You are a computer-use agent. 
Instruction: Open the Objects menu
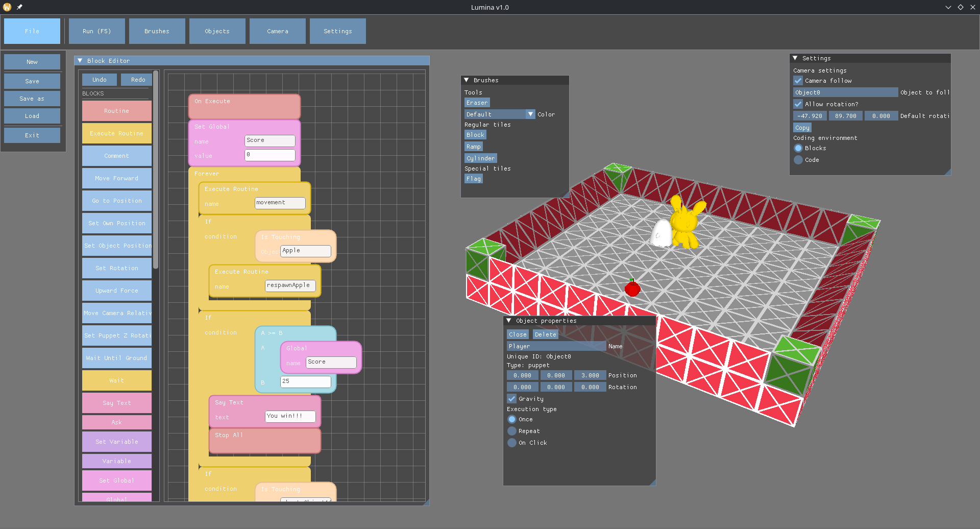[x=217, y=31]
